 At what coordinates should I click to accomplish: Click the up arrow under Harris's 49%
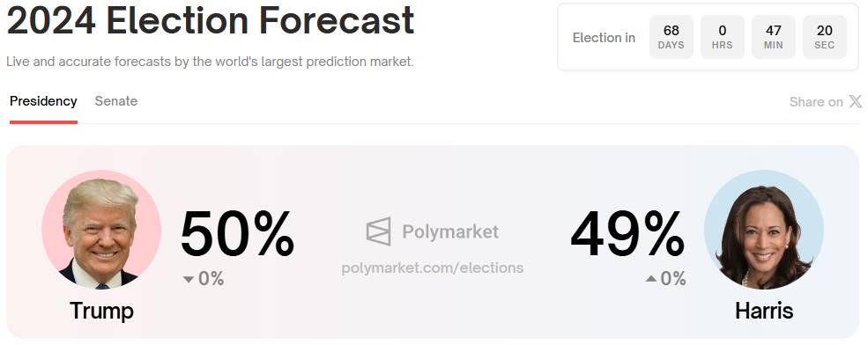[x=651, y=279]
